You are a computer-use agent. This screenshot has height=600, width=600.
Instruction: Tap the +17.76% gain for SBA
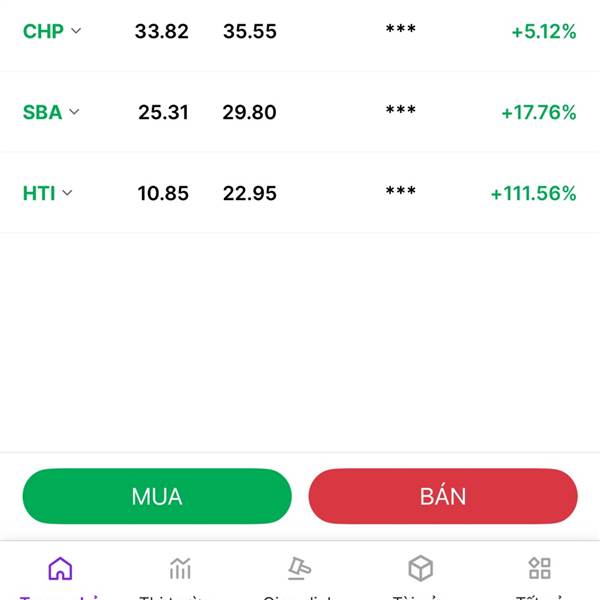click(539, 112)
